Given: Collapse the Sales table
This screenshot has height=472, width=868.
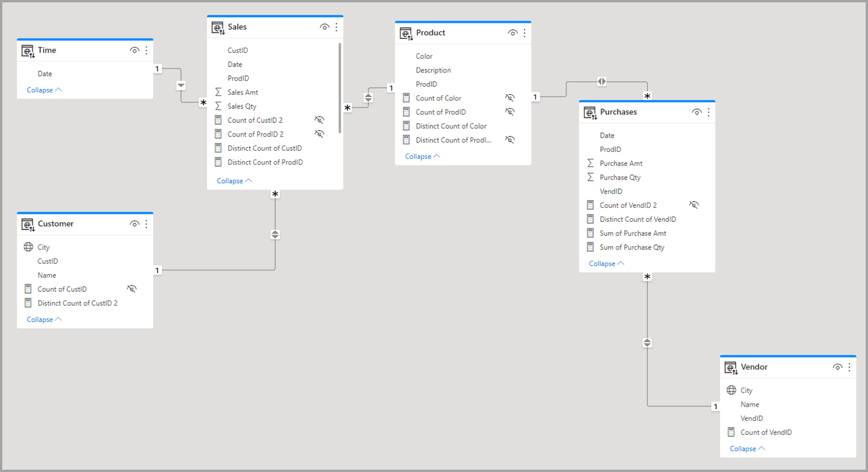Looking at the screenshot, I should (x=234, y=181).
